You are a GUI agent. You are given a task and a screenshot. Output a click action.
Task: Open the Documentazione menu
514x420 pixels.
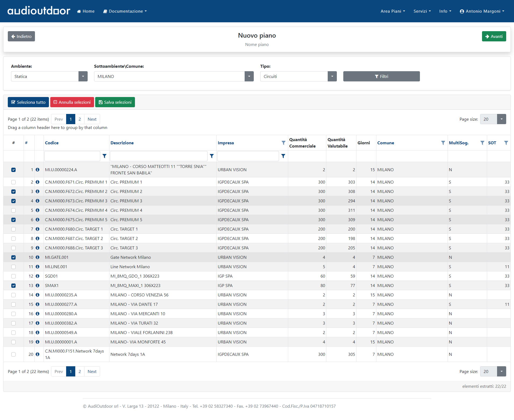[x=125, y=11]
